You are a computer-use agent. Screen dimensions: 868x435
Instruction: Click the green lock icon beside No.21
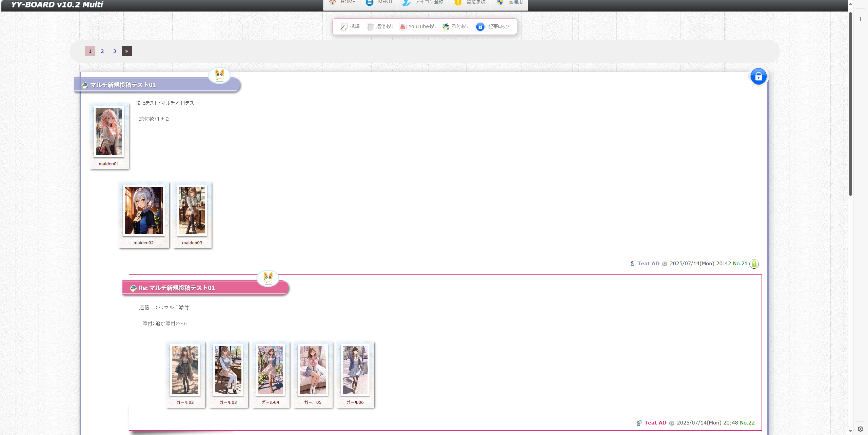click(754, 264)
